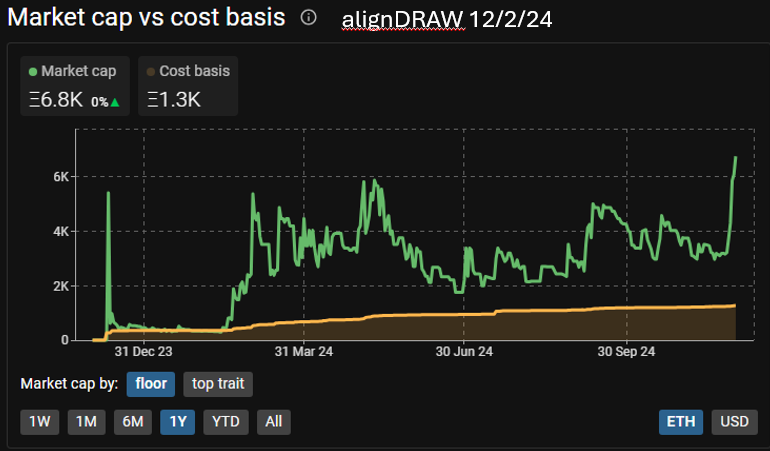This screenshot has width=770, height=451.
Task: Set the chart range to 1M
Action: point(86,422)
